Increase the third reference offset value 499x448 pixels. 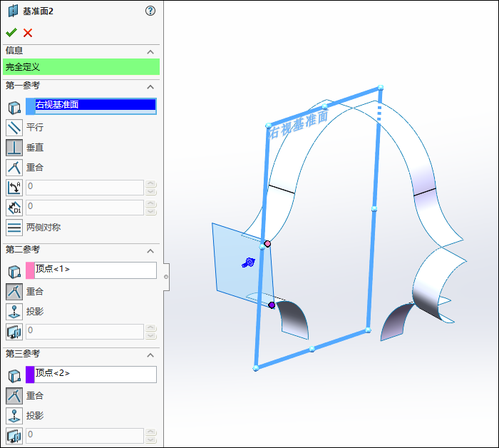[x=151, y=432]
